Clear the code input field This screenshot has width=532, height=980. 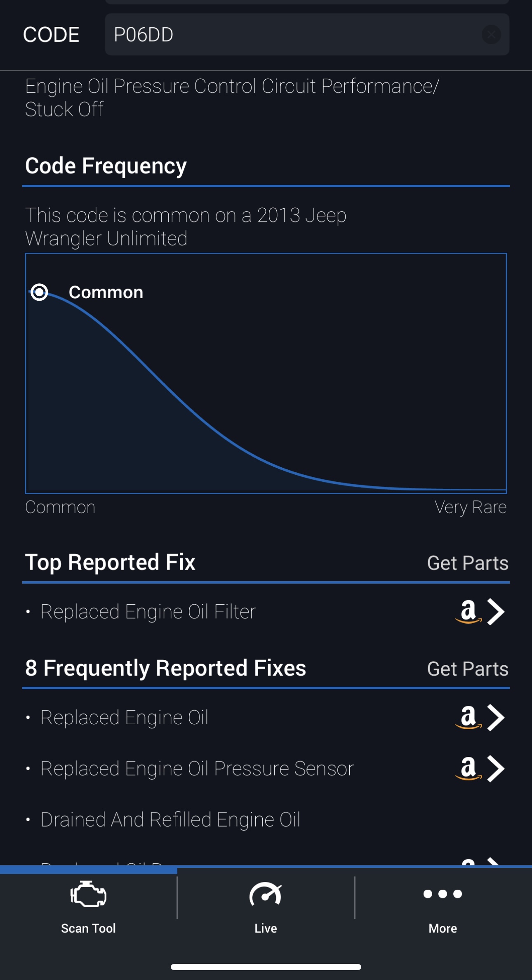click(x=491, y=35)
